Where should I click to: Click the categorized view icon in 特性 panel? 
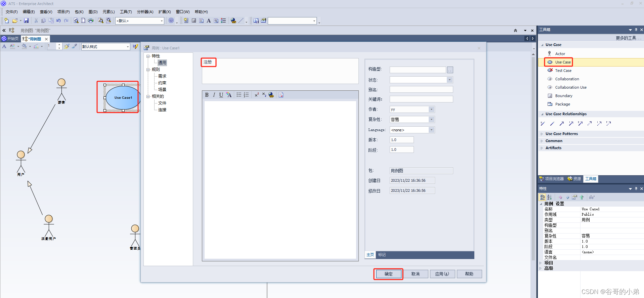point(543,197)
